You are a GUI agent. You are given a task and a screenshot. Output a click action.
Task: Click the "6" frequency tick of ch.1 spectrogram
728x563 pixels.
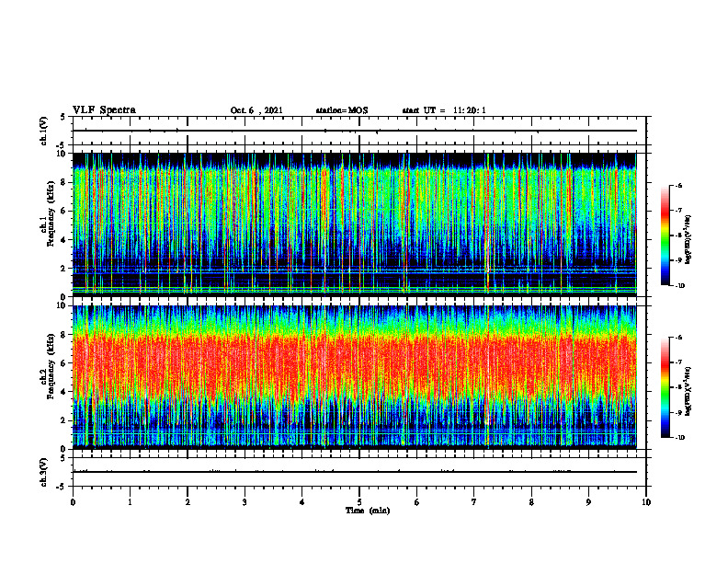tap(64, 211)
